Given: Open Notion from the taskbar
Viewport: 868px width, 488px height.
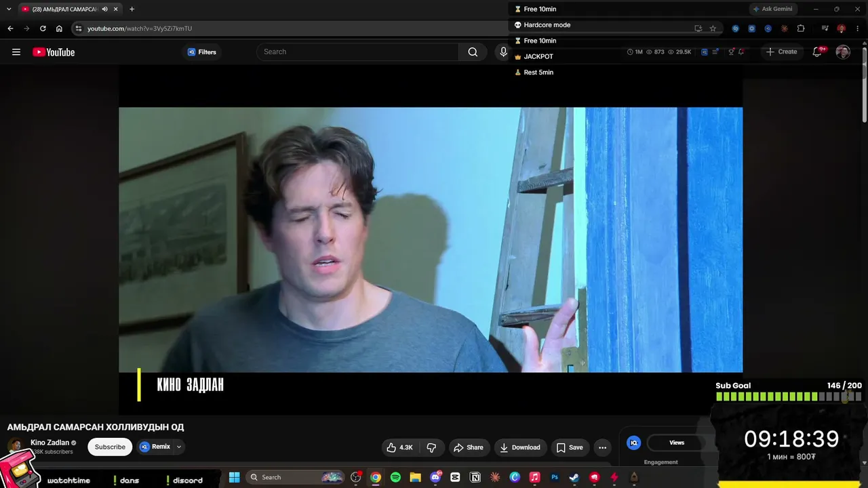Looking at the screenshot, I should [x=475, y=477].
